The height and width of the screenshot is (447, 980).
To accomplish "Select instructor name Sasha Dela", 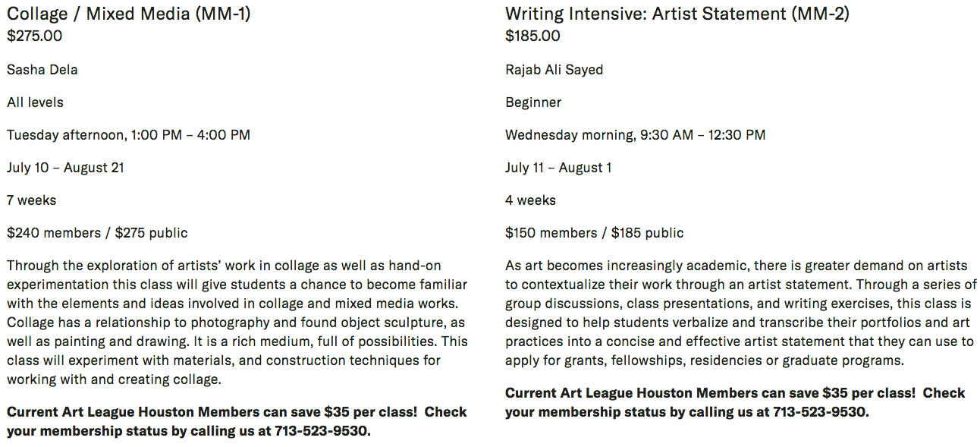I will click(42, 70).
